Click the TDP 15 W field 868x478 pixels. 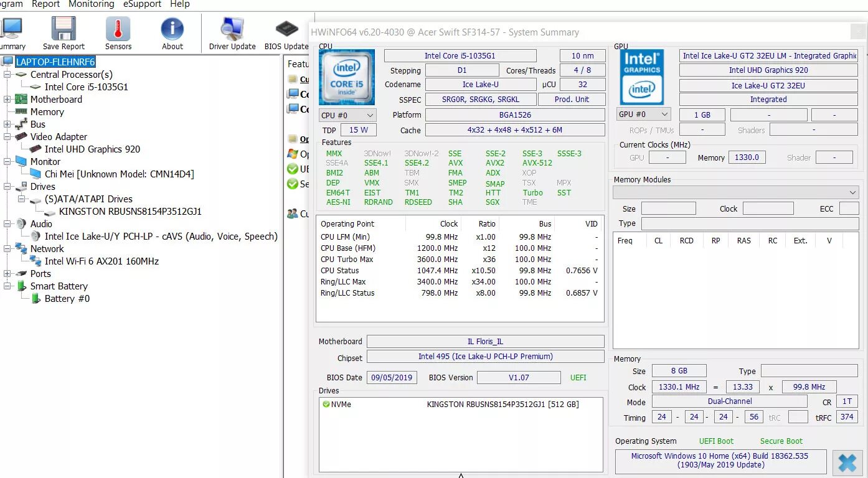[x=358, y=130]
